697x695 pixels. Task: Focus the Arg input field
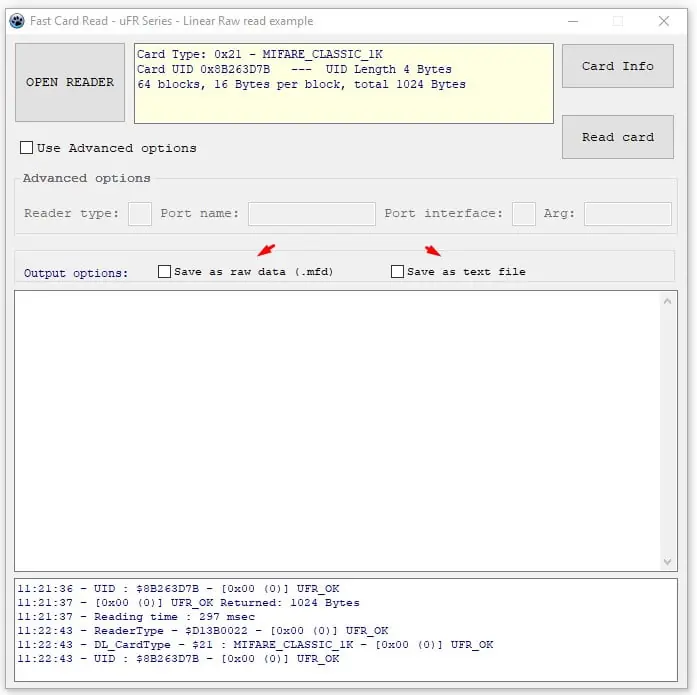click(x=628, y=214)
